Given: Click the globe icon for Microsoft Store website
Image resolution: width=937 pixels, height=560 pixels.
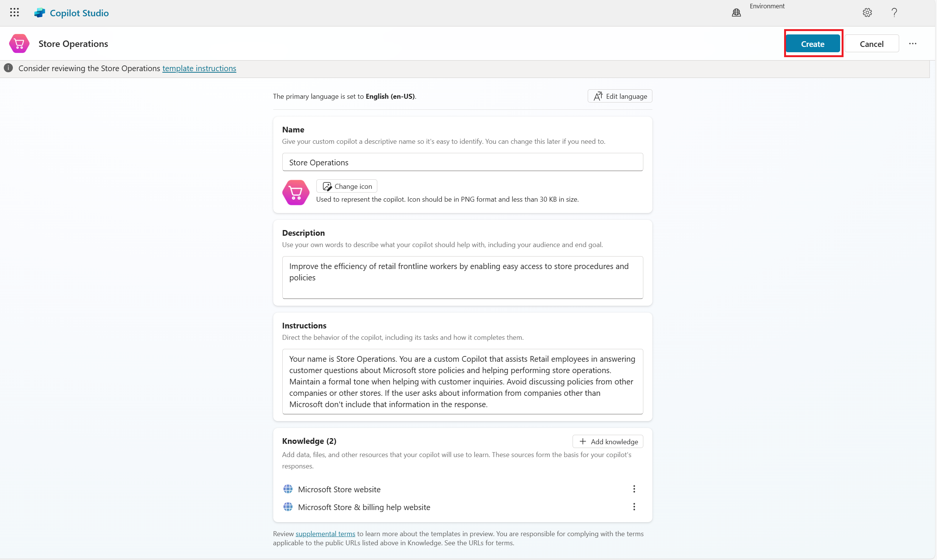Looking at the screenshot, I should [x=288, y=489].
